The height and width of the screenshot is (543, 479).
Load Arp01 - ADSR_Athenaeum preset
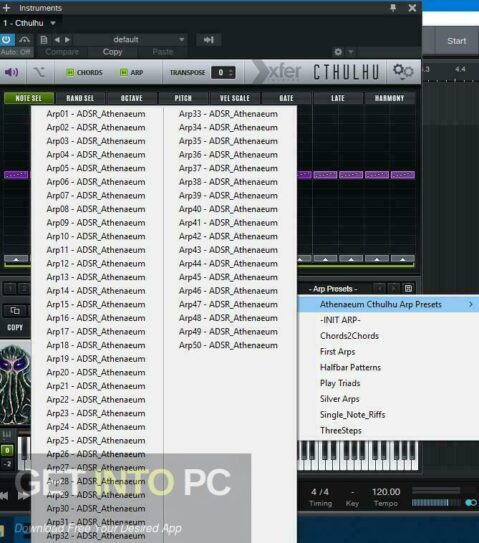[x=96, y=114]
